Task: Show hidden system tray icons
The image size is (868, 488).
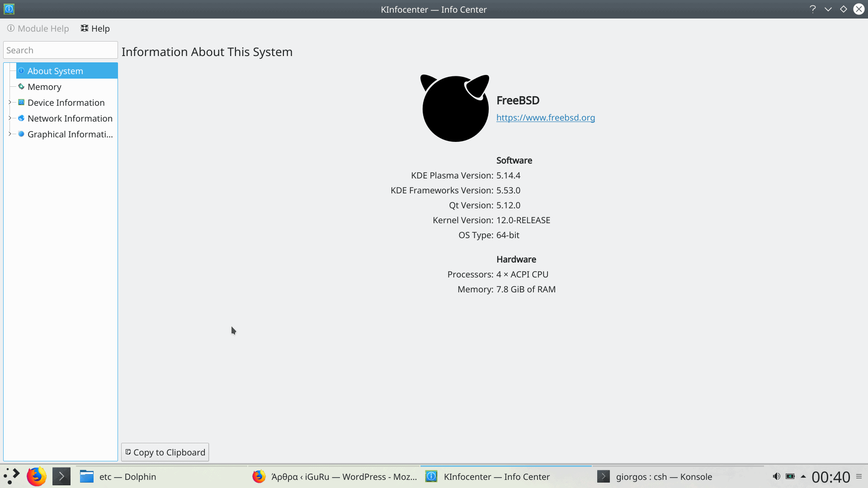Action: (x=803, y=476)
